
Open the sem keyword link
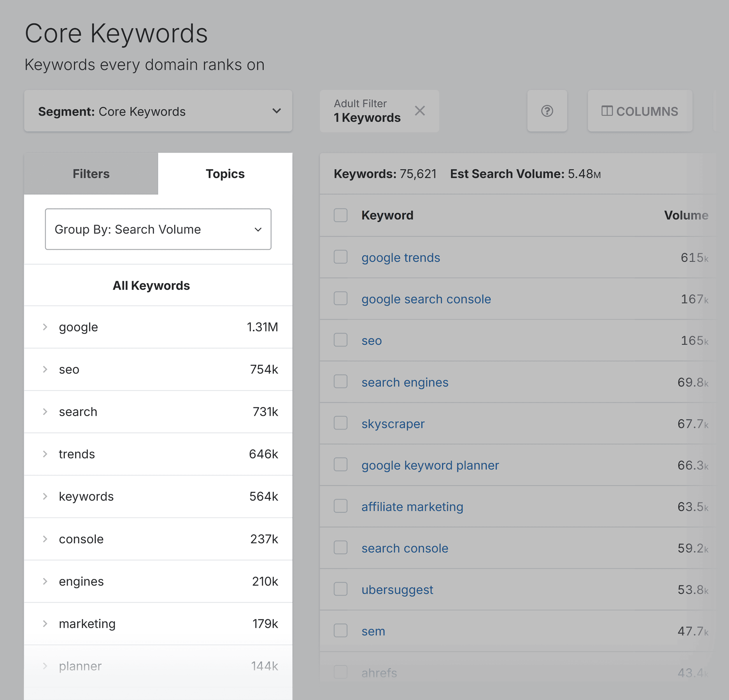(373, 631)
